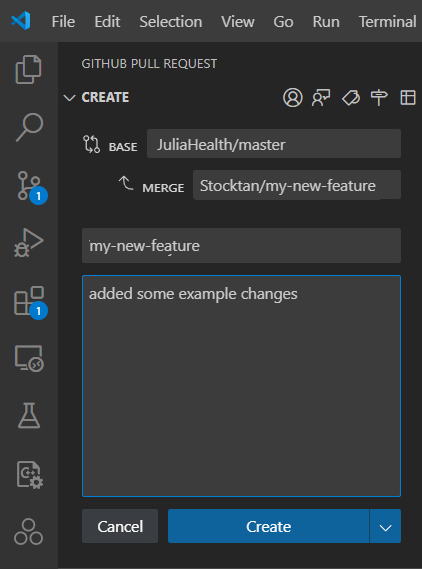
Task: Open the Extensions view icon
Action: pos(30,303)
